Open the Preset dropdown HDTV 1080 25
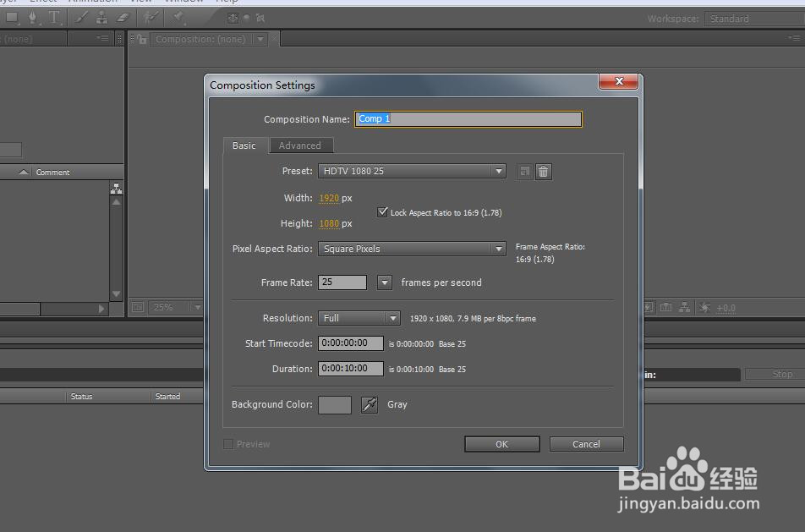 tap(412, 171)
